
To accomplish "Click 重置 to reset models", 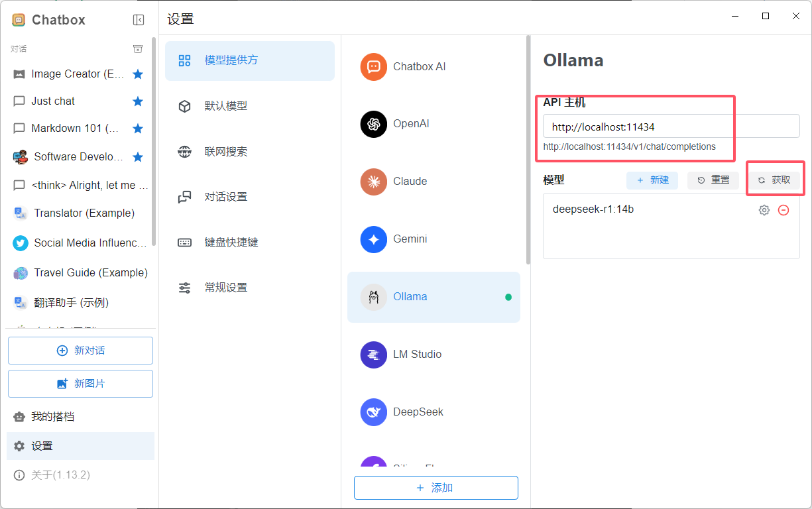I will (x=713, y=180).
